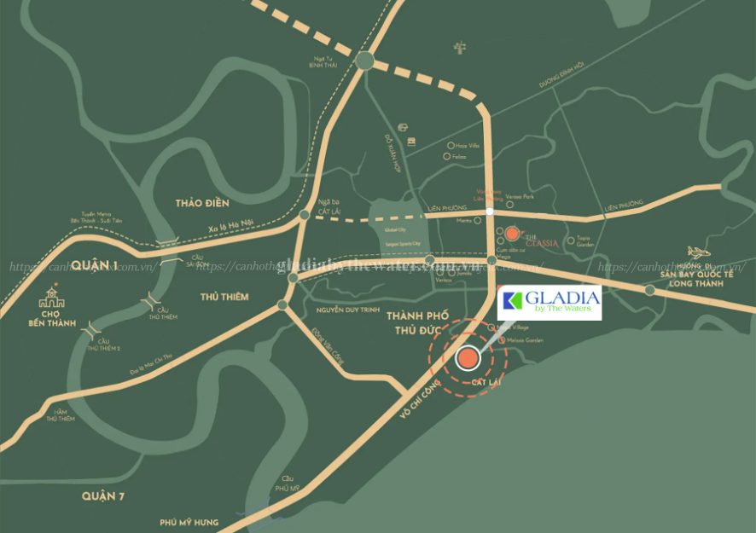The height and width of the screenshot is (533, 756).
Task: Select the Topia Garden circle marker
Action: (x=571, y=240)
